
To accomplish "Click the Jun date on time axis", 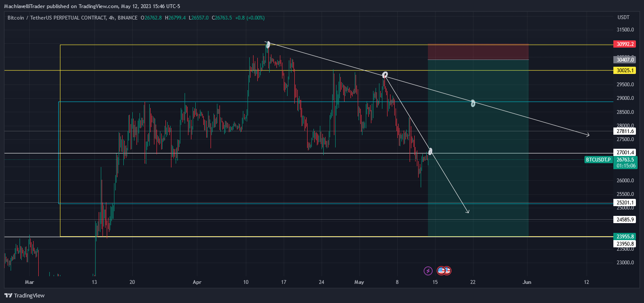I will pos(527,282).
